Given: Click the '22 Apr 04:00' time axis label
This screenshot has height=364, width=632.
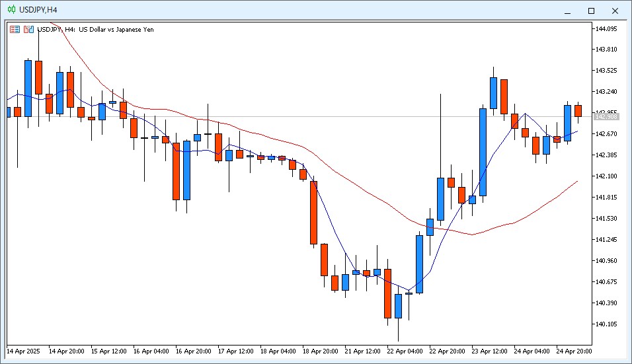Looking at the screenshot, I should pos(405,351).
